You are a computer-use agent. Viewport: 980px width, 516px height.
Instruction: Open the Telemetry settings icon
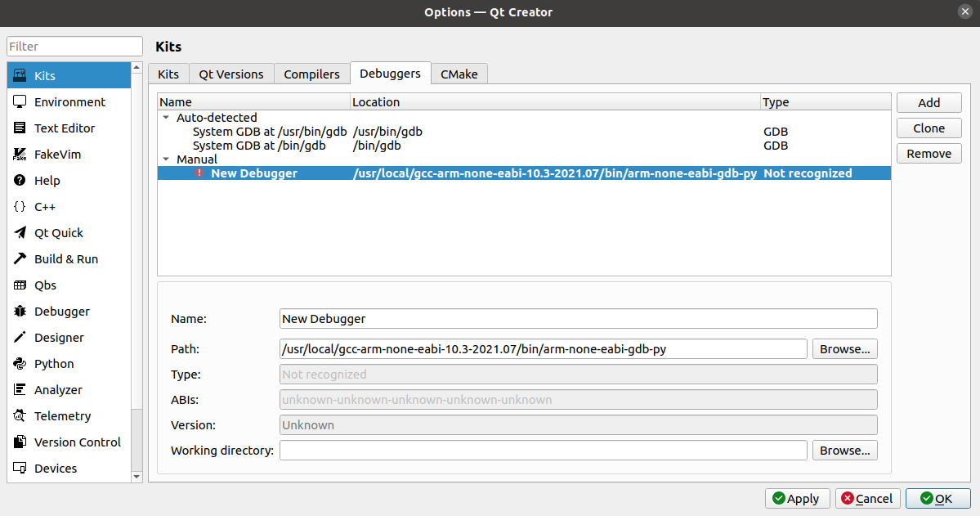pos(20,416)
